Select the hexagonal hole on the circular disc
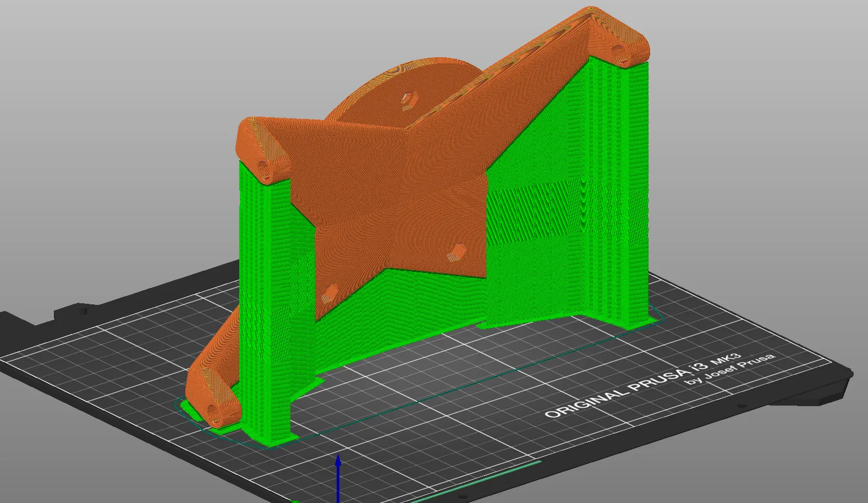Image resolution: width=868 pixels, height=503 pixels. point(407,99)
